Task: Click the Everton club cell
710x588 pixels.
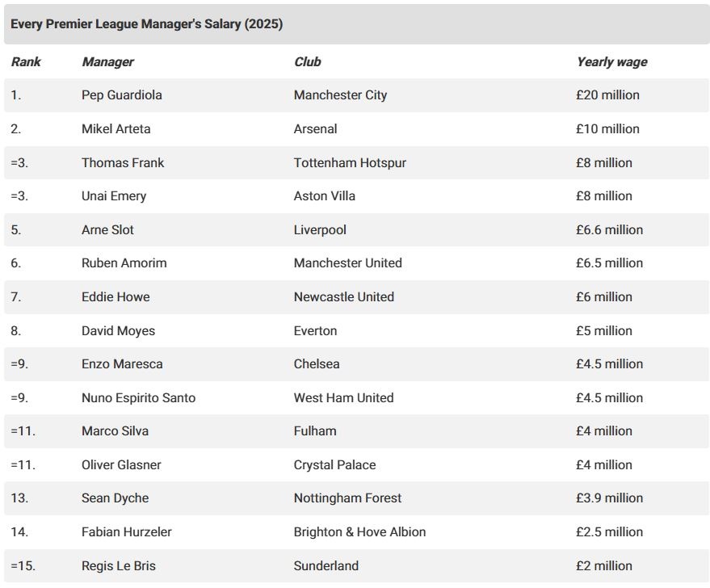Action: (315, 331)
